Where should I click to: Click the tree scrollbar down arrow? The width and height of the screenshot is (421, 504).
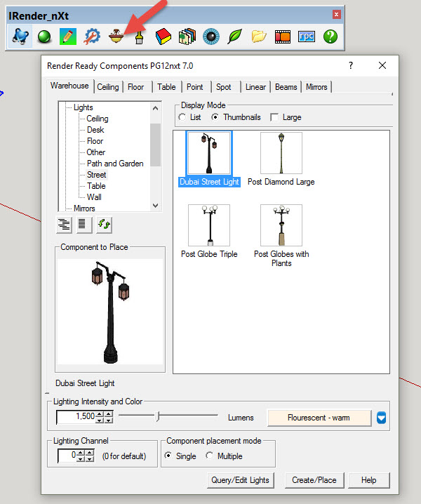click(x=156, y=206)
